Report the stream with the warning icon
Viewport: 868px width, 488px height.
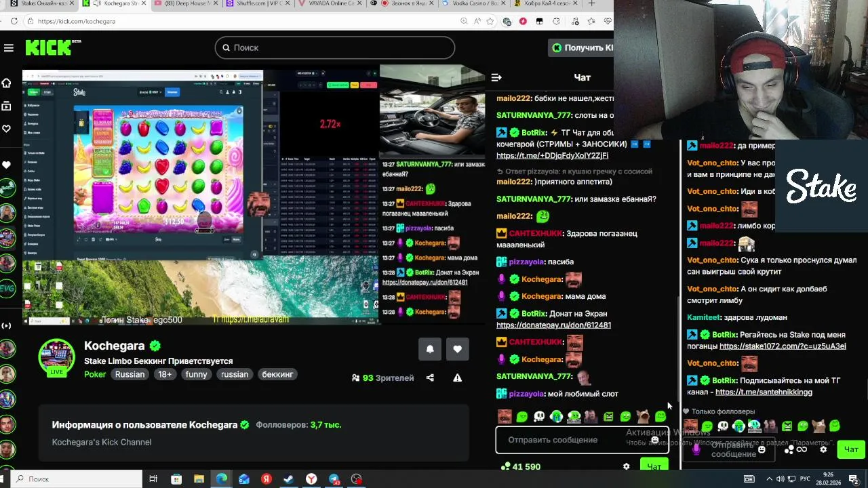tap(458, 378)
